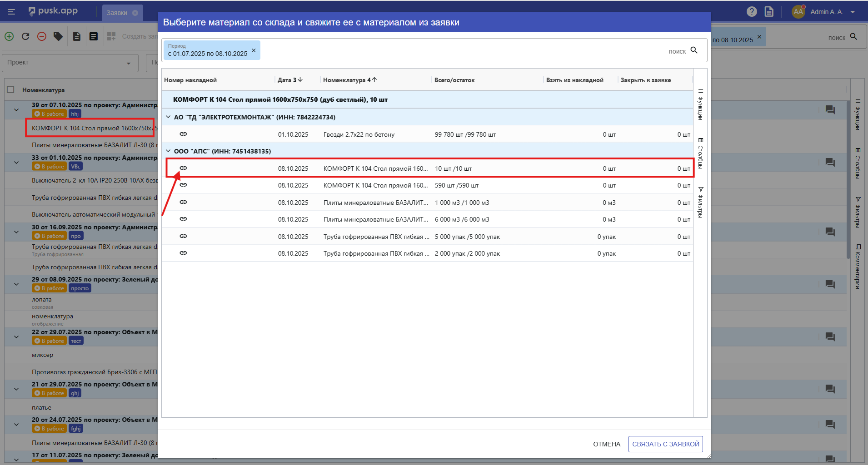Click link icon for Гвозди 2,7x22 row
Viewport: 868px width, 465px height.
pos(183,134)
